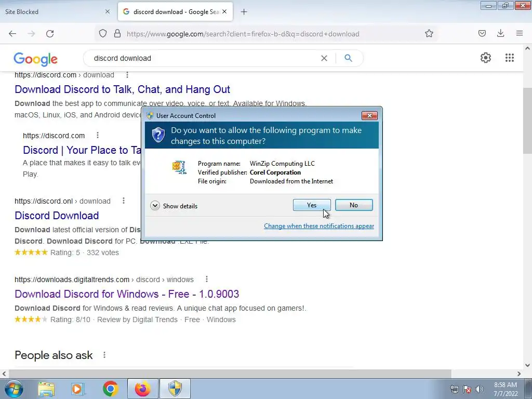532x399 pixels.
Task: Open the Action Center flag icon
Action: (467, 389)
